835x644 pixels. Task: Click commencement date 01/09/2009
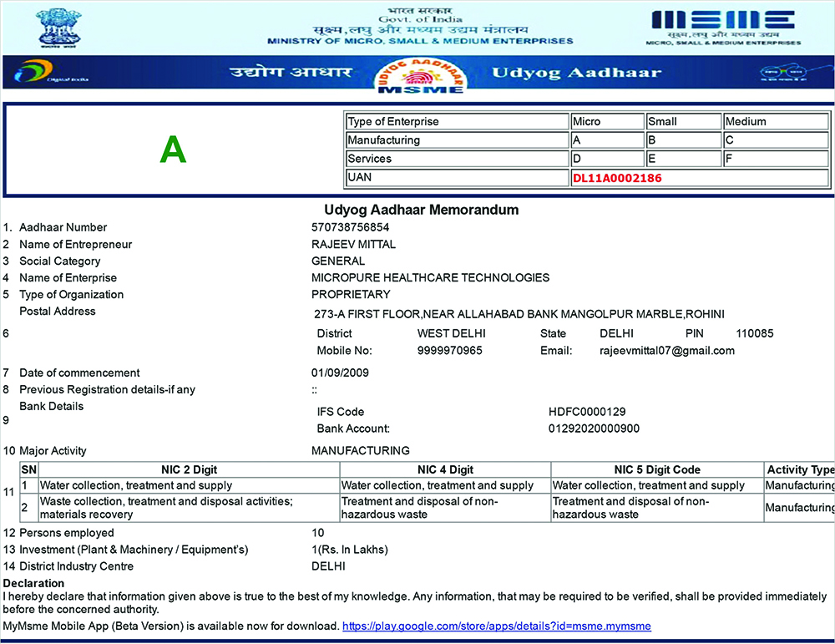(x=341, y=373)
